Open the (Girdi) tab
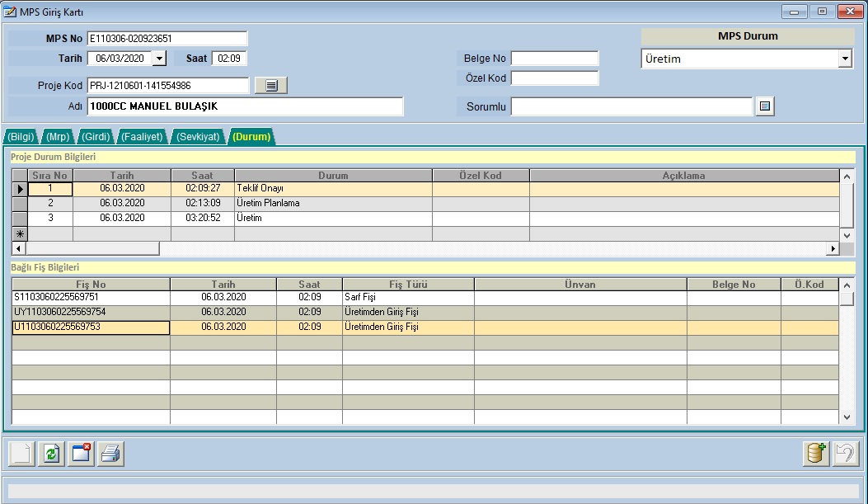 96,137
